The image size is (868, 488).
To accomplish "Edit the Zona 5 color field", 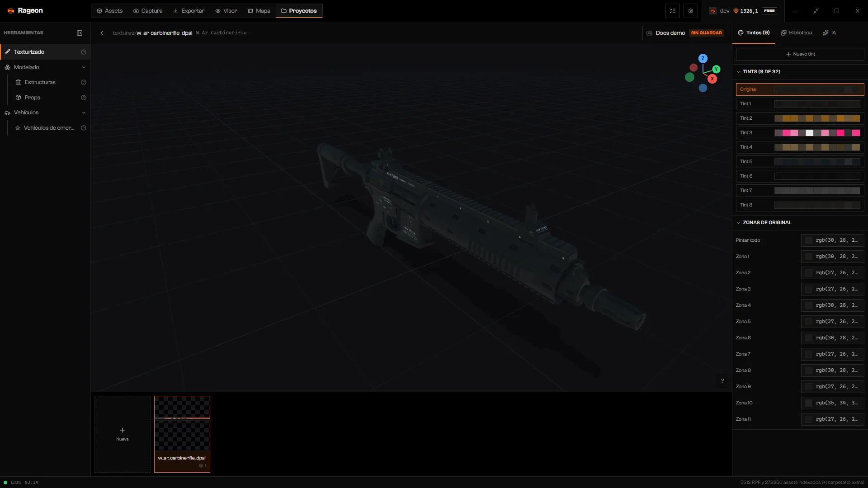I will 833,322.
